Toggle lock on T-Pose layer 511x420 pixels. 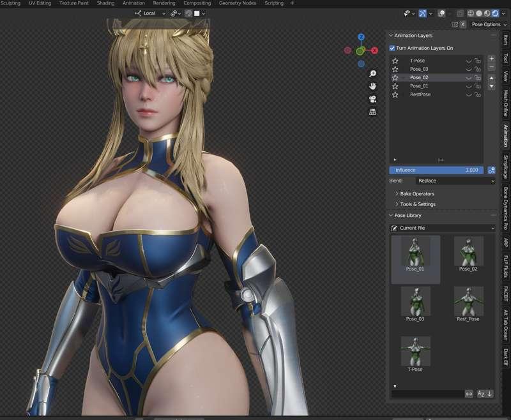click(478, 61)
